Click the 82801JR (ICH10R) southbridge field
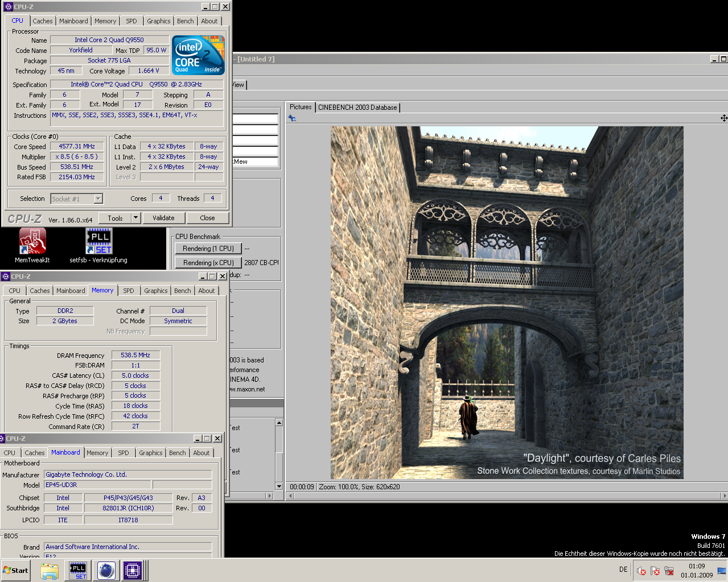Viewport: 728px width, 582px height. (128, 508)
